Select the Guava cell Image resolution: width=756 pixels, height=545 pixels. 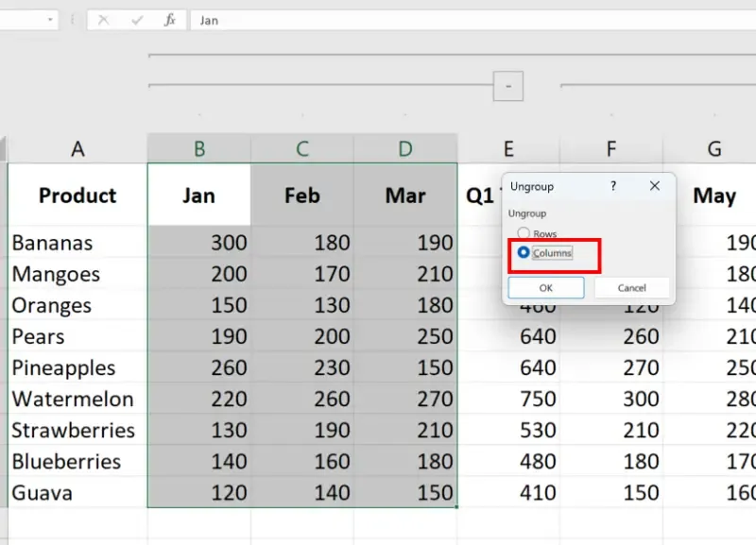click(x=77, y=492)
